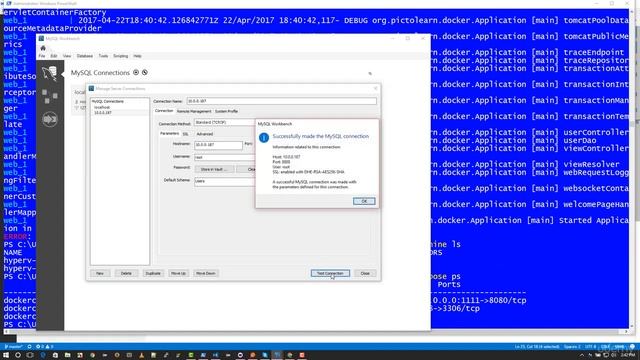
Task: Switch to the Connection tab
Action: [x=164, y=111]
